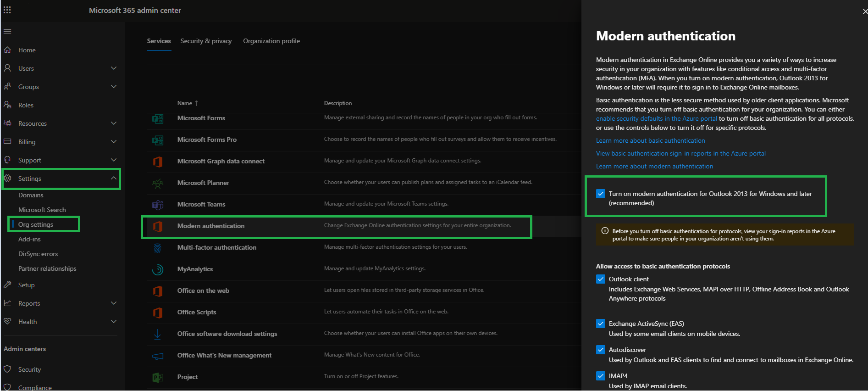The image size is (868, 391).
Task: Select Org settings in sidebar
Action: [x=36, y=224]
